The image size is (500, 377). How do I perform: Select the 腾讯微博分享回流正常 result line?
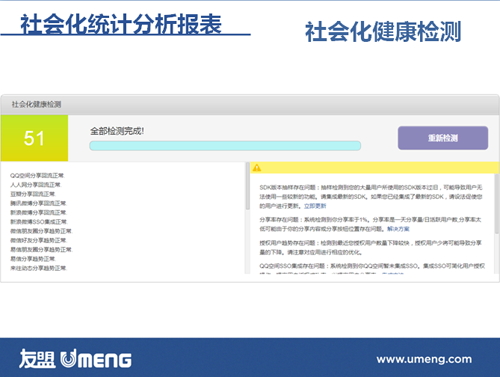(39, 203)
